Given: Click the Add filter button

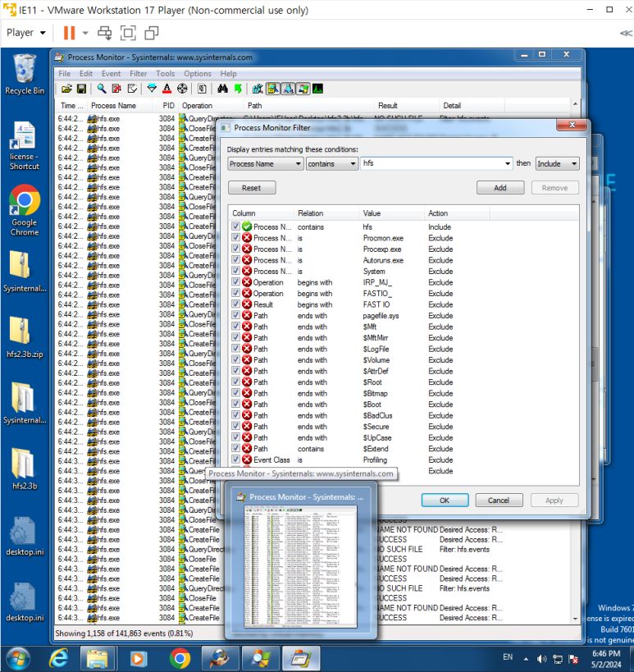Looking at the screenshot, I should click(x=500, y=188).
